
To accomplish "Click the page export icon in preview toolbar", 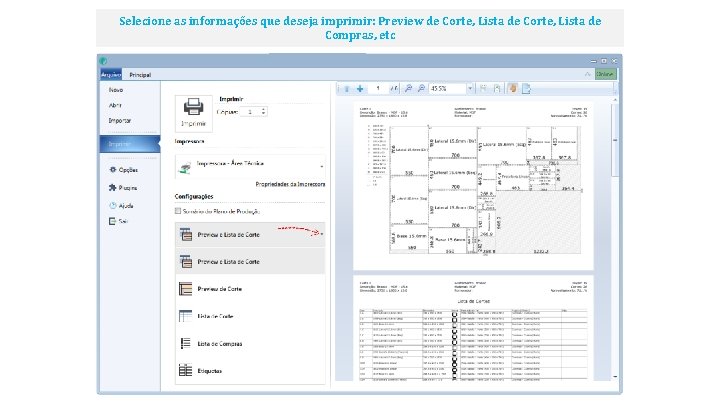I will click(526, 89).
